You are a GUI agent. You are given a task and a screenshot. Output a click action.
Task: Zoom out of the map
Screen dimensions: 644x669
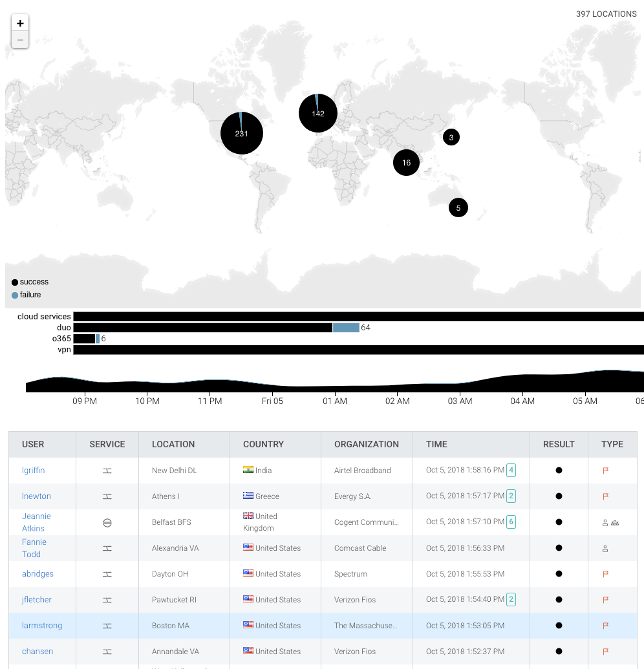point(20,40)
